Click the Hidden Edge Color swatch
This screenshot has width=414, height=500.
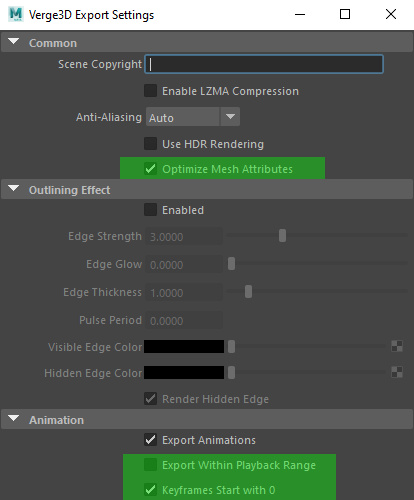point(184,372)
